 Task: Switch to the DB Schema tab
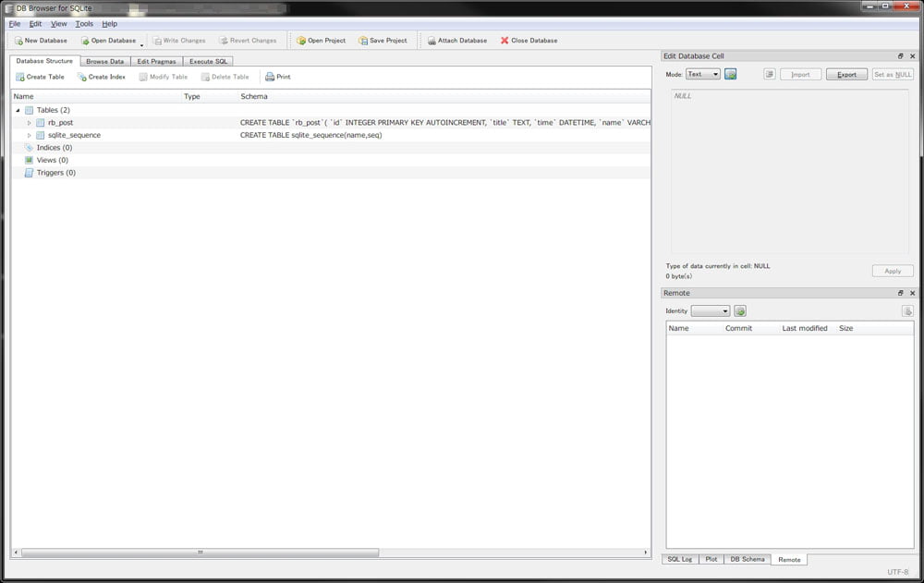tap(748, 559)
